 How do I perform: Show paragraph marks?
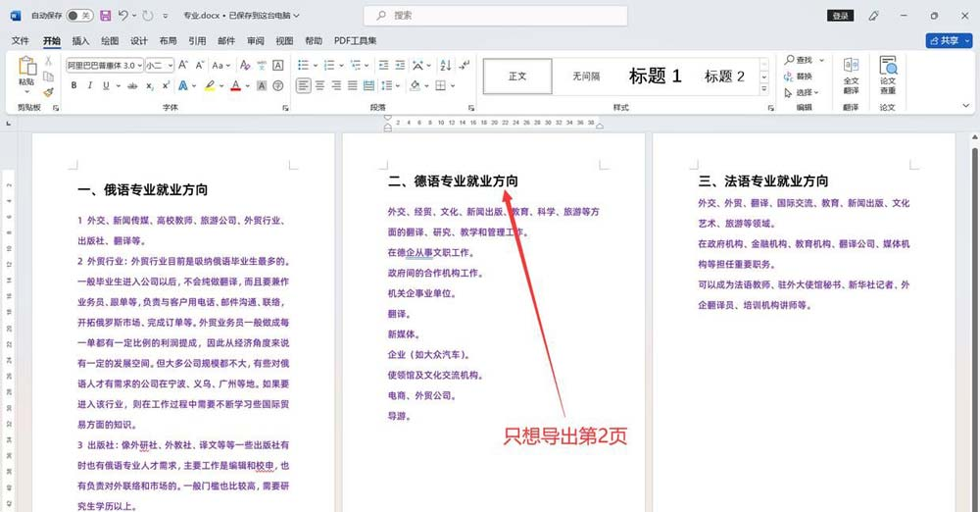[x=464, y=65]
